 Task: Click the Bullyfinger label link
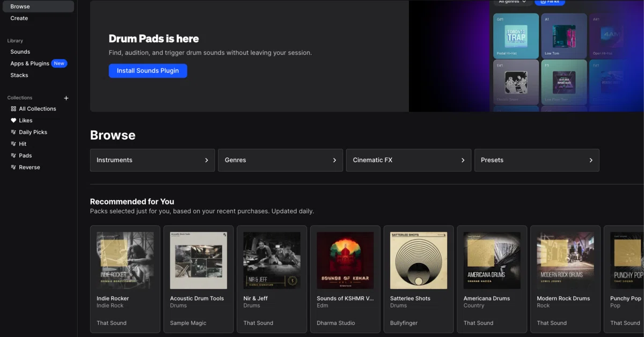click(404, 323)
